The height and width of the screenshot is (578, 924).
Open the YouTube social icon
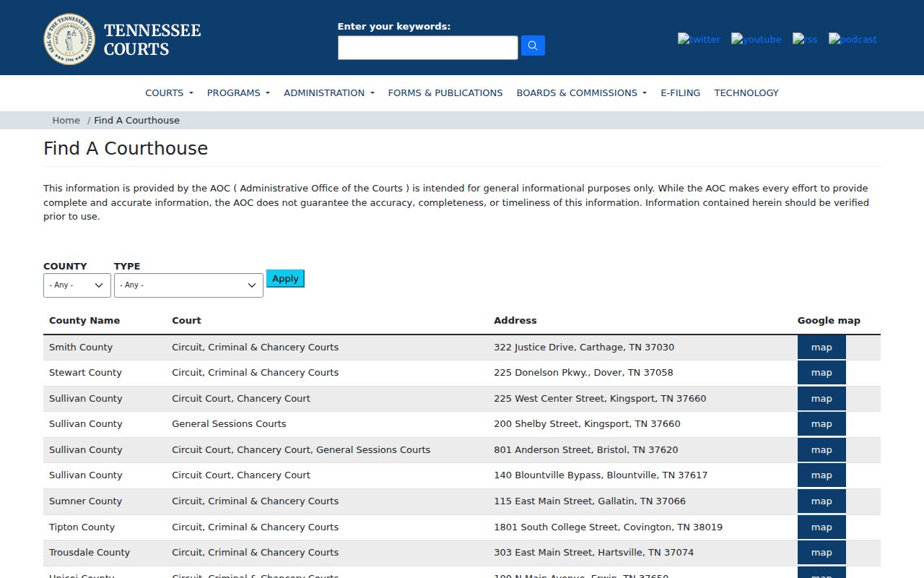tap(756, 39)
